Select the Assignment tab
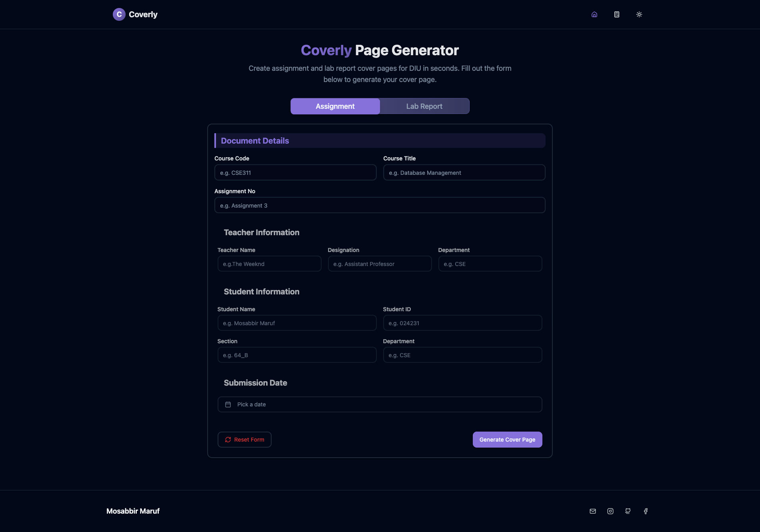 tap(335, 106)
